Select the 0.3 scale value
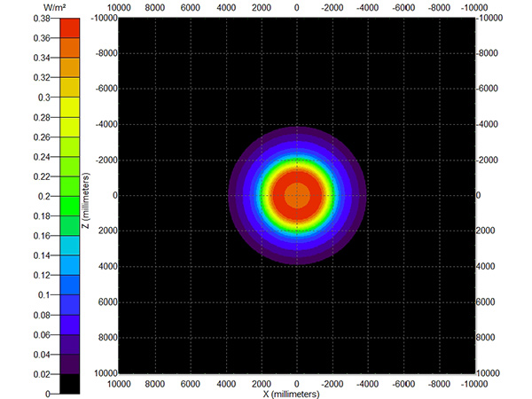The image size is (532, 399). (44, 98)
